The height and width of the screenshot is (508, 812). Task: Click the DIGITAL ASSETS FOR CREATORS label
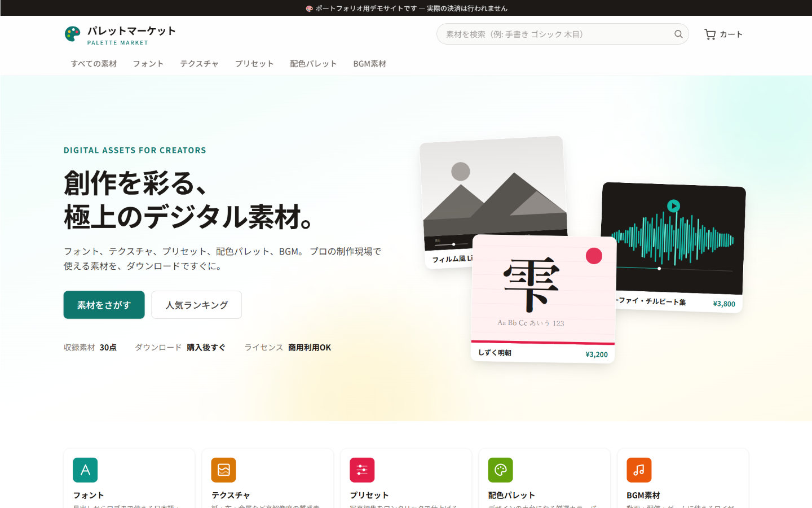[135, 150]
